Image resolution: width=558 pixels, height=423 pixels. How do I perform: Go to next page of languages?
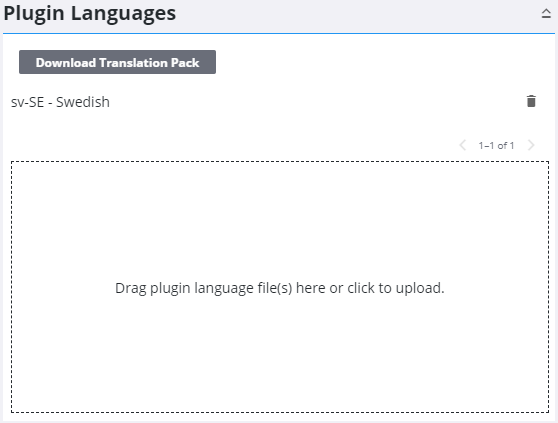point(531,145)
